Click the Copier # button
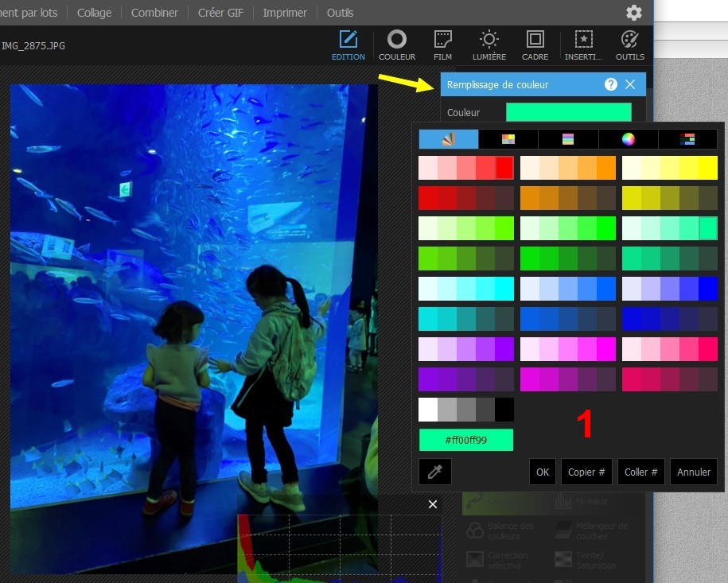728x583 pixels. pyautogui.click(x=586, y=472)
